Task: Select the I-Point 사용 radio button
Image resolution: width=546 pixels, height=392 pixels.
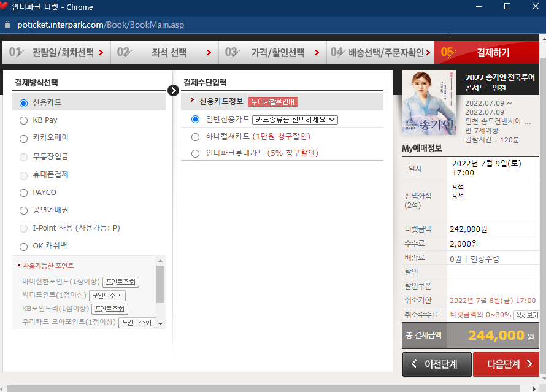Action: 24,228
